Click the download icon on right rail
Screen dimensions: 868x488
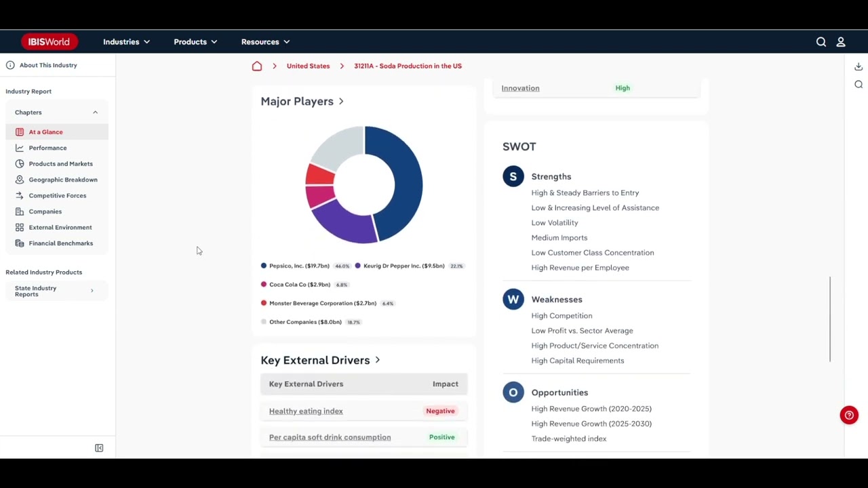(x=859, y=66)
